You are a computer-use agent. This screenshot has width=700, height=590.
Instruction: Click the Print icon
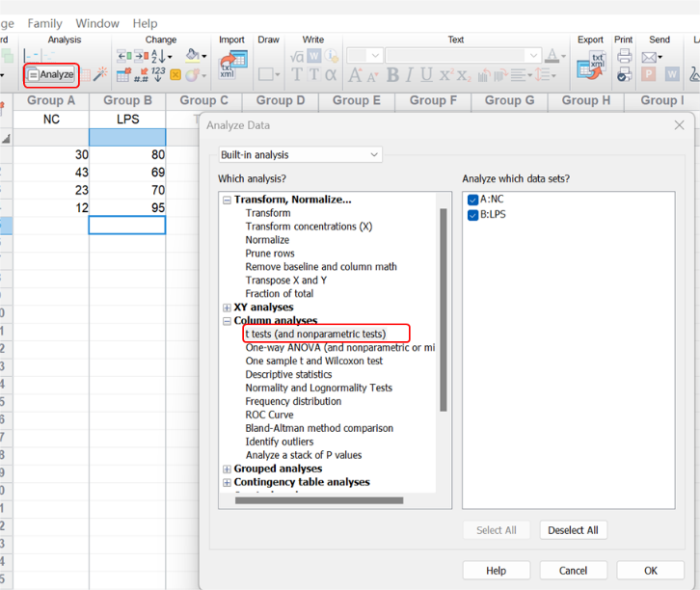click(624, 56)
